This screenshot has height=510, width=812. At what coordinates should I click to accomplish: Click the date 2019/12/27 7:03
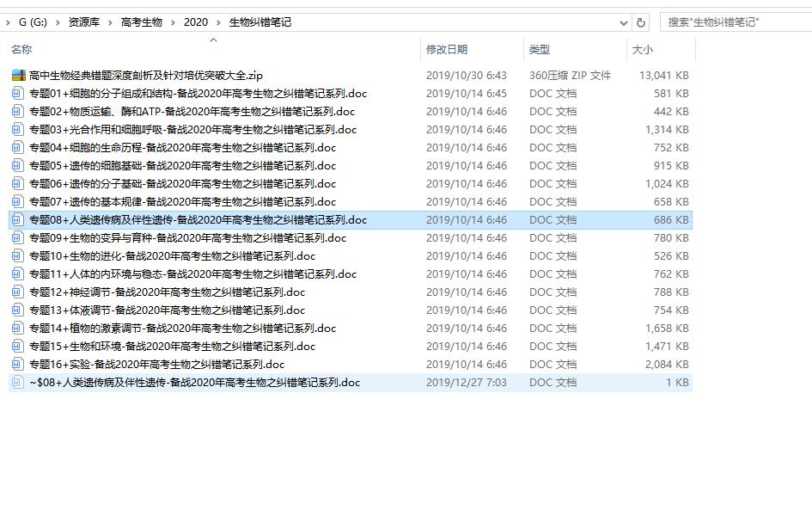466,383
